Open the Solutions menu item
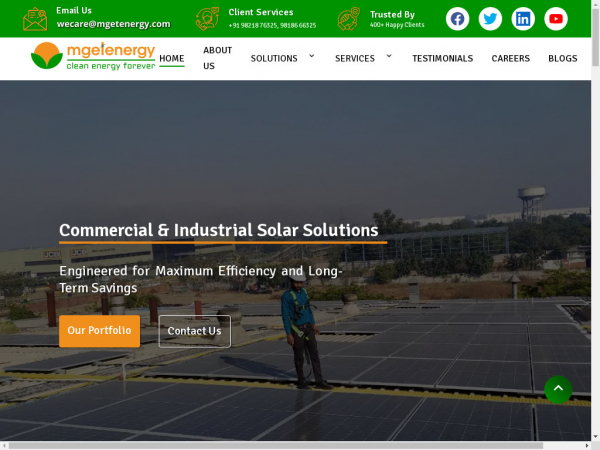Image resolution: width=600 pixels, height=450 pixels. (274, 59)
